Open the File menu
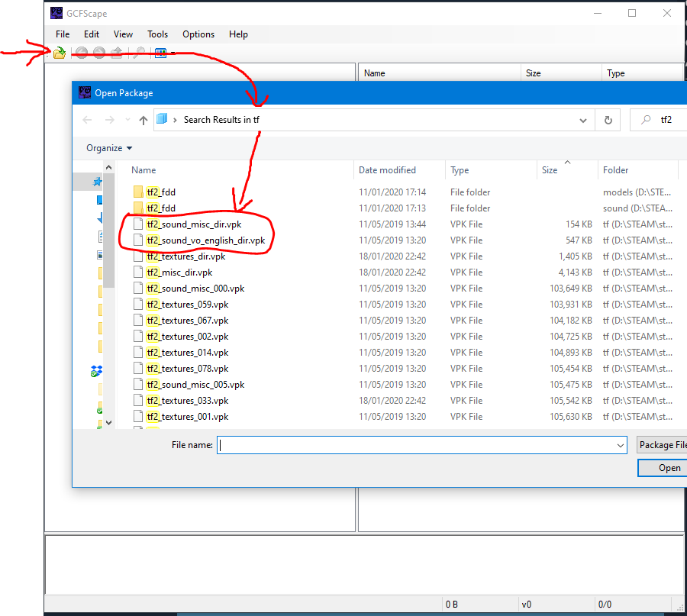This screenshot has height=616, width=687. (63, 34)
